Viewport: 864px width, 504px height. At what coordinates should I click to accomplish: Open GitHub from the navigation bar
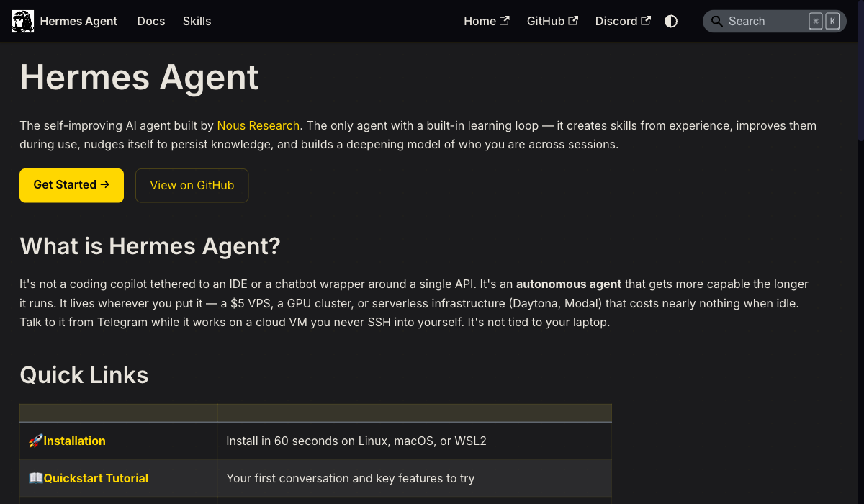coord(546,21)
